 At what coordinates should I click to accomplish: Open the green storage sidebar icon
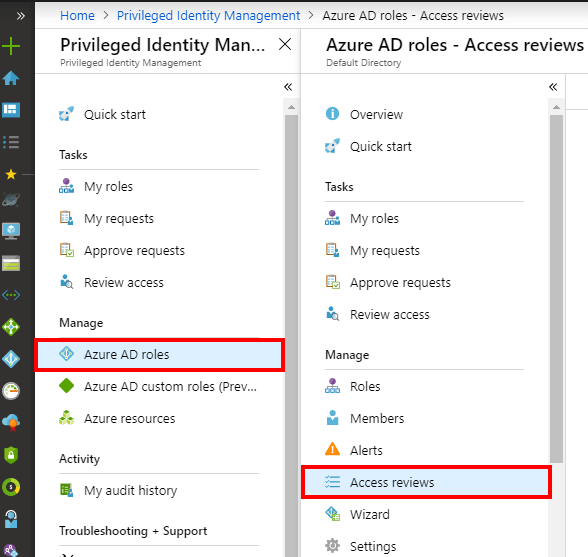click(11, 263)
